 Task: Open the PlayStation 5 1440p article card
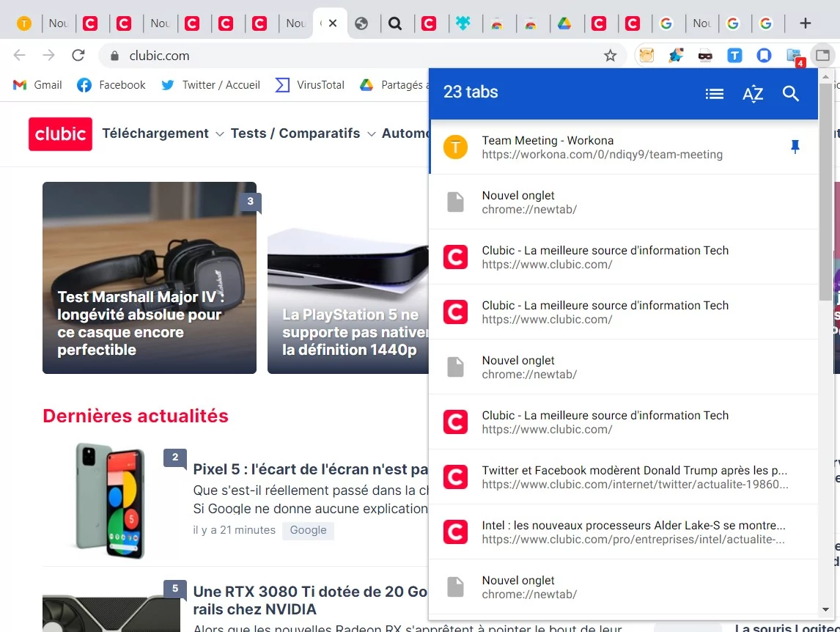pos(348,300)
